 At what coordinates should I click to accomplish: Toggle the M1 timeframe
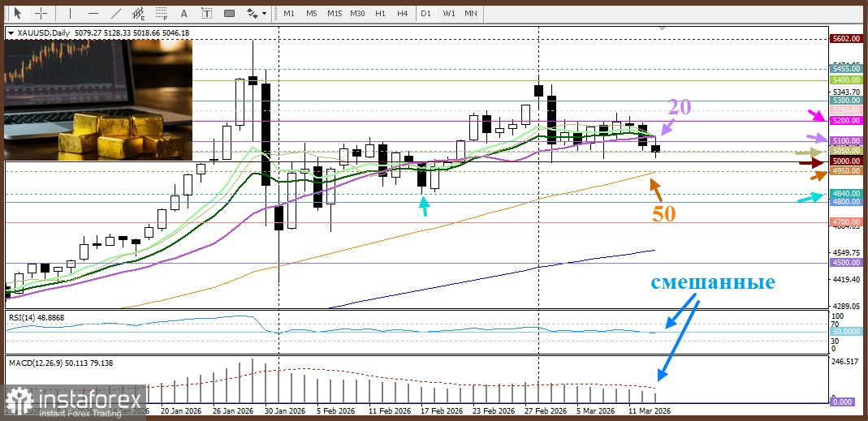pos(289,13)
